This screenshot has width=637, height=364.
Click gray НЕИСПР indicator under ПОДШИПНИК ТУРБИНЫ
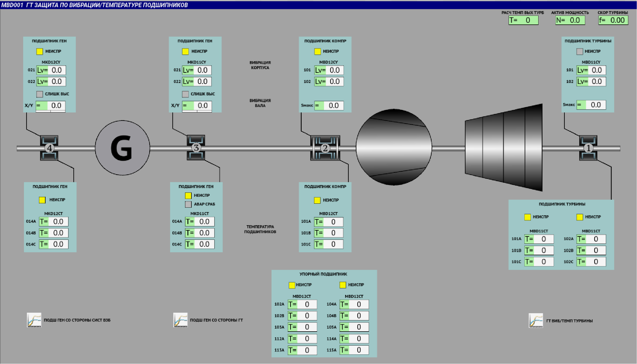coord(580,51)
